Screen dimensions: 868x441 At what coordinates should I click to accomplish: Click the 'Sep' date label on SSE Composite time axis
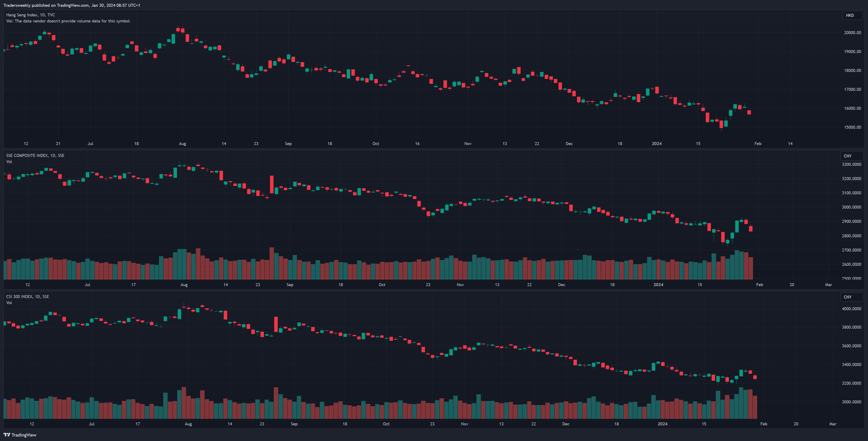click(x=290, y=285)
